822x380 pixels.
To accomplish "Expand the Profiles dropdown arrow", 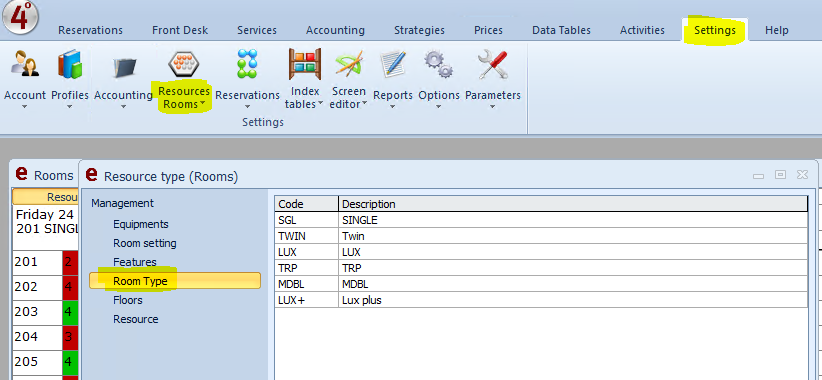I will (70, 107).
